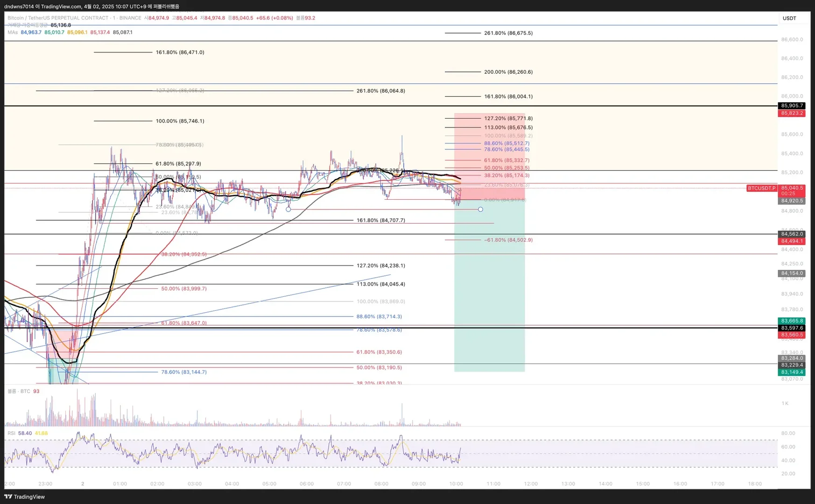815x504 pixels.
Task: Click the 83,665.8 green price tag
Action: pos(792,321)
